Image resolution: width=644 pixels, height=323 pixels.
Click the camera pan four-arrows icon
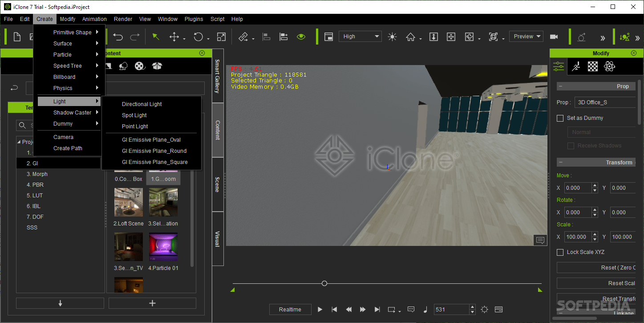pos(451,37)
